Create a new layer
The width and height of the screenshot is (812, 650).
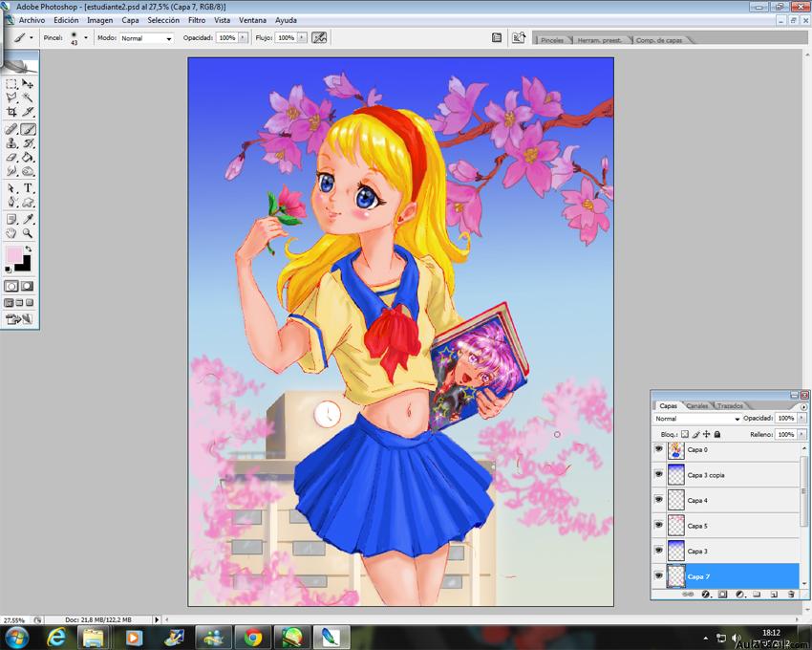tap(774, 594)
